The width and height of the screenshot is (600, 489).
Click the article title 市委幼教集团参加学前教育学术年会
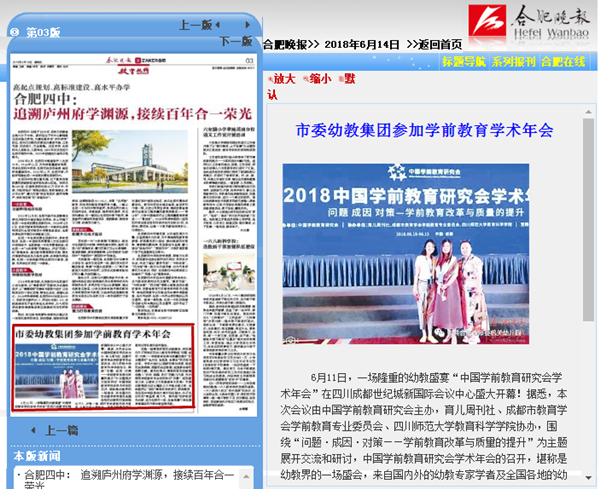[x=425, y=130]
